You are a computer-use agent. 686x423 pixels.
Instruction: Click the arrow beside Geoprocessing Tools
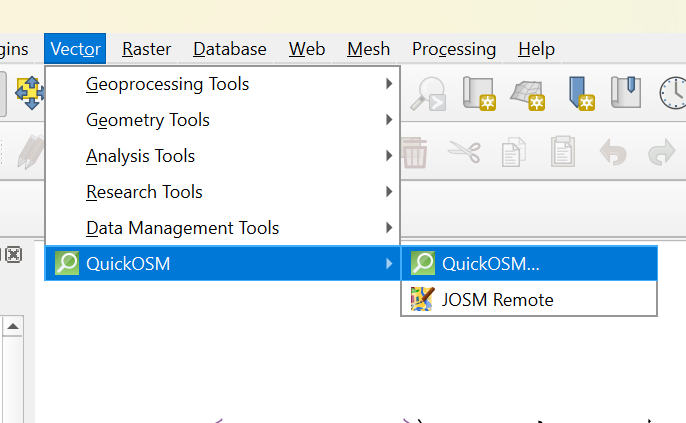389,84
